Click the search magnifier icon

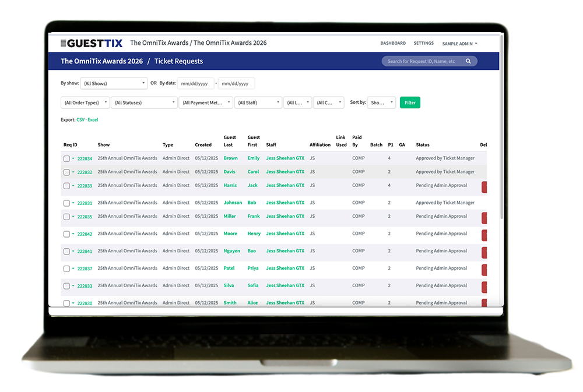pyautogui.click(x=468, y=61)
